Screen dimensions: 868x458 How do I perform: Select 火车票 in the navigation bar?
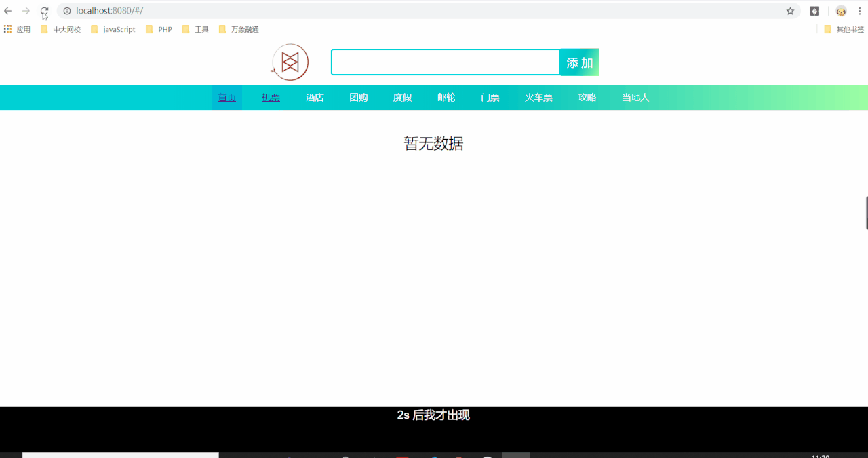[538, 97]
